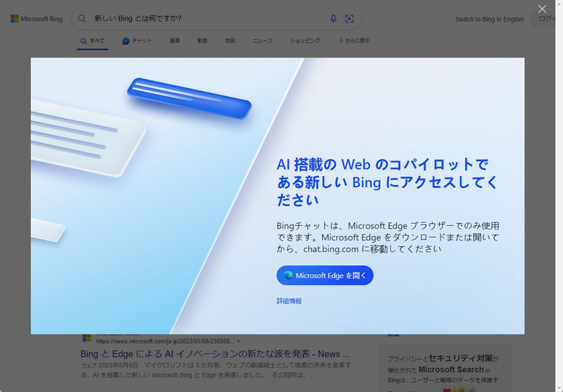Open Microsoft Edge via the blue button
Screen dimensions: 563x392
pyautogui.click(x=324, y=275)
